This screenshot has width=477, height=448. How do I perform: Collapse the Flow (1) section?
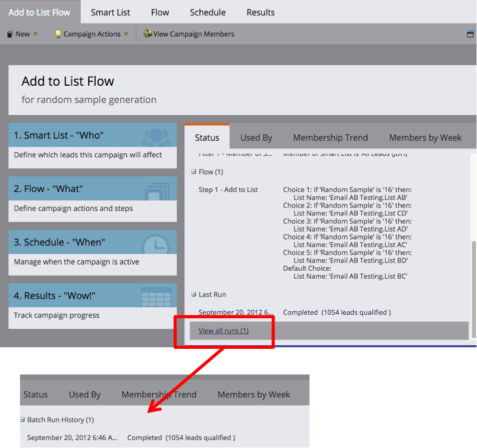click(194, 172)
